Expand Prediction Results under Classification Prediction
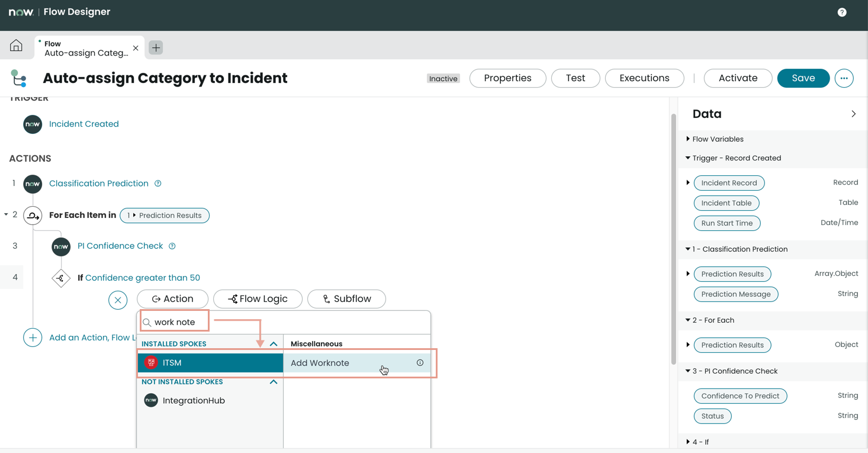This screenshot has height=453, width=868. (688, 274)
